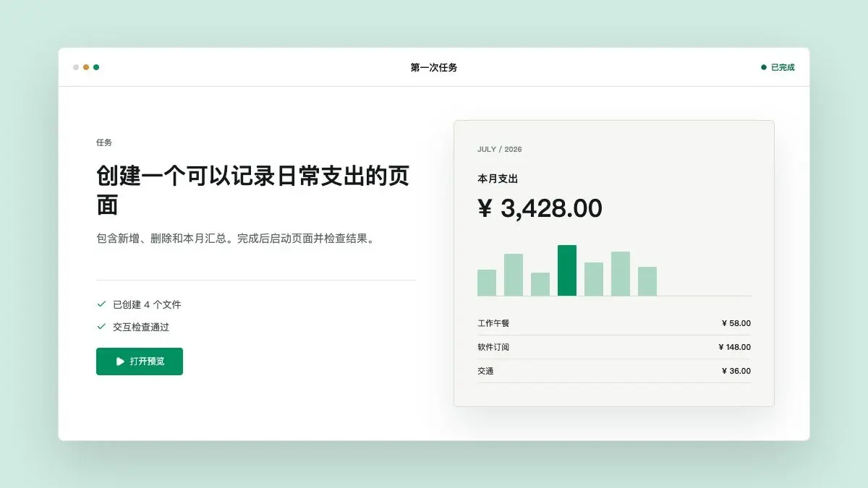Select the 已创建 4 个文件 text
This screenshot has width=868, height=488.
point(147,304)
